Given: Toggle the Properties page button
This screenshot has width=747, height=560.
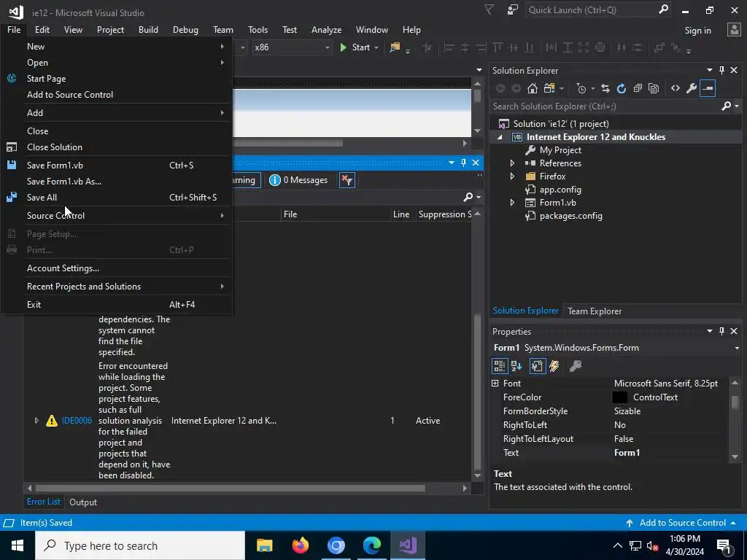Looking at the screenshot, I should click(537, 366).
